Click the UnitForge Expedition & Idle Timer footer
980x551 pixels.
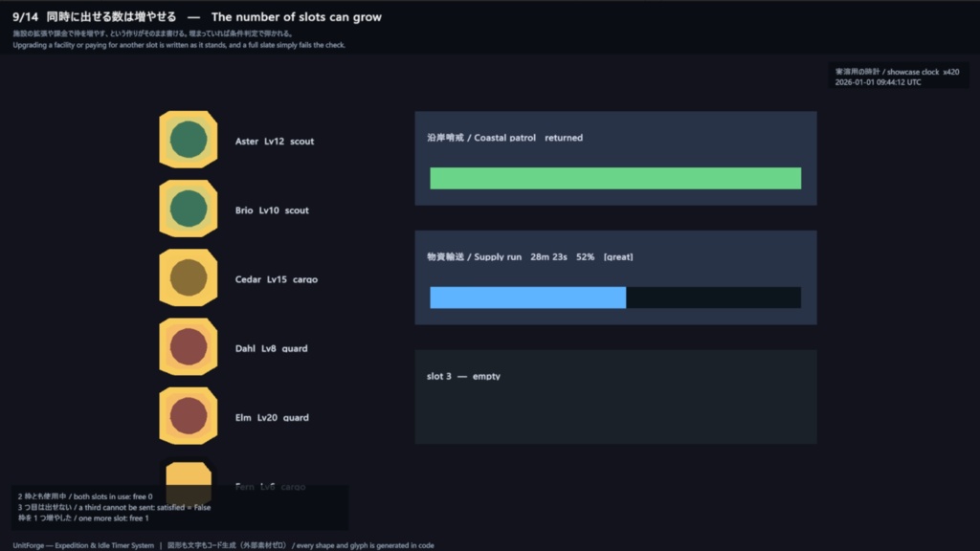pyautogui.click(x=83, y=545)
